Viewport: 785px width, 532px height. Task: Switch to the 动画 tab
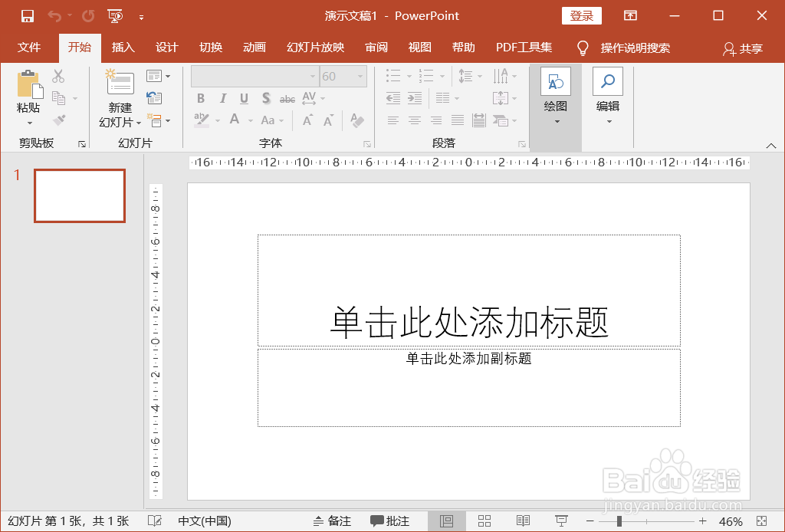coord(255,48)
